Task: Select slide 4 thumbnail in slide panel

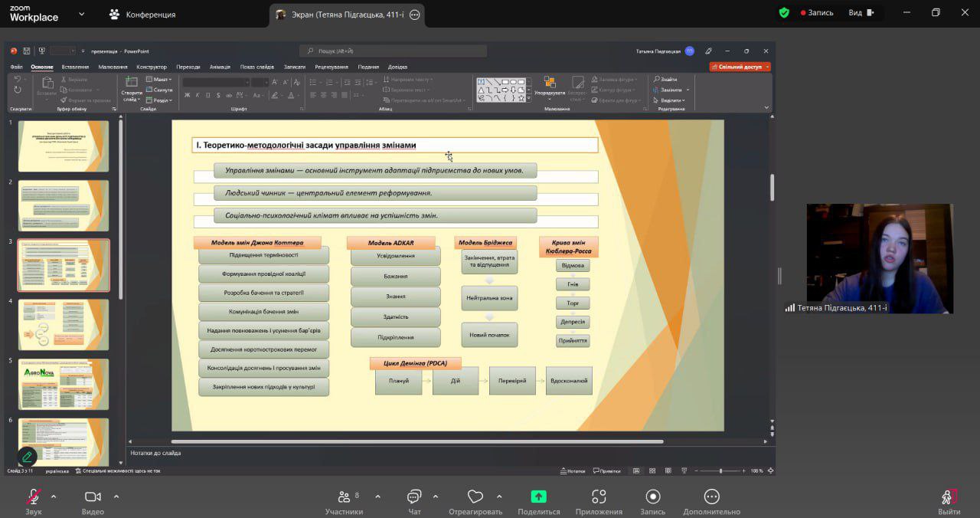Action: [64, 324]
